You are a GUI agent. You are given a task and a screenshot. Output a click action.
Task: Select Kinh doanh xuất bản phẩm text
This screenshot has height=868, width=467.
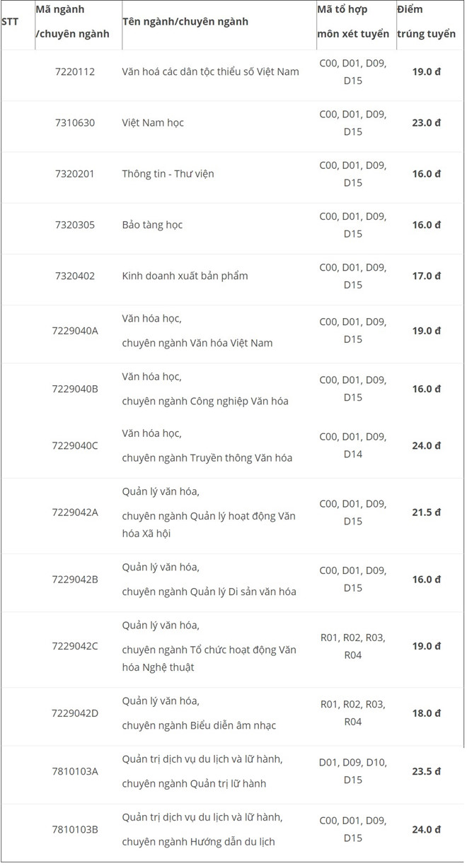click(185, 276)
